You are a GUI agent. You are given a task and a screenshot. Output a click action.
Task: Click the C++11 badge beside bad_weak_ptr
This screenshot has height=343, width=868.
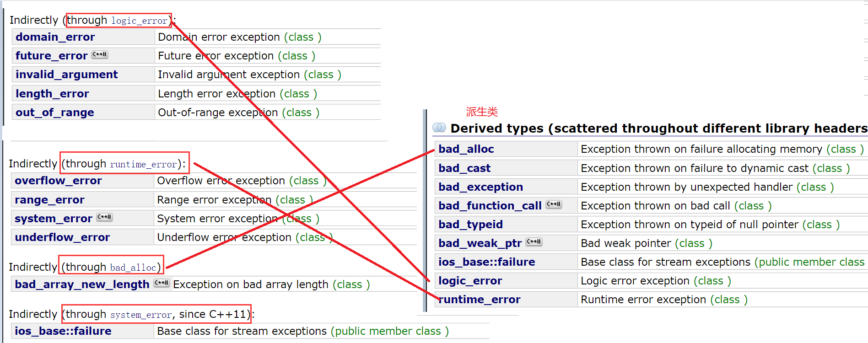coord(534,242)
